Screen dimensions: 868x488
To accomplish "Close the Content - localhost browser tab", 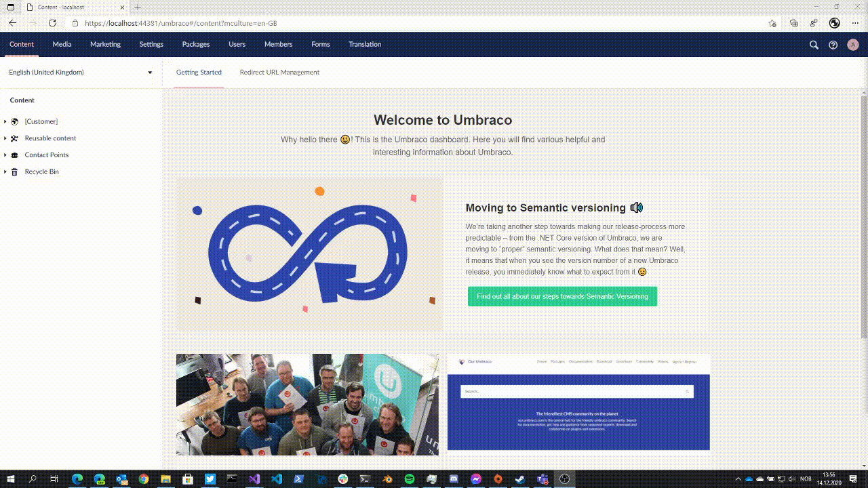I will point(123,7).
